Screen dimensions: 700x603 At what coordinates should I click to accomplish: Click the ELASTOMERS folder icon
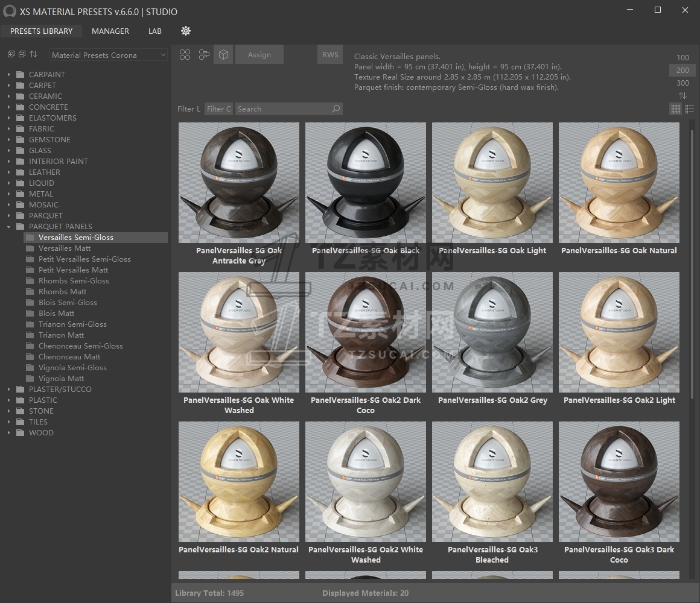(x=20, y=118)
